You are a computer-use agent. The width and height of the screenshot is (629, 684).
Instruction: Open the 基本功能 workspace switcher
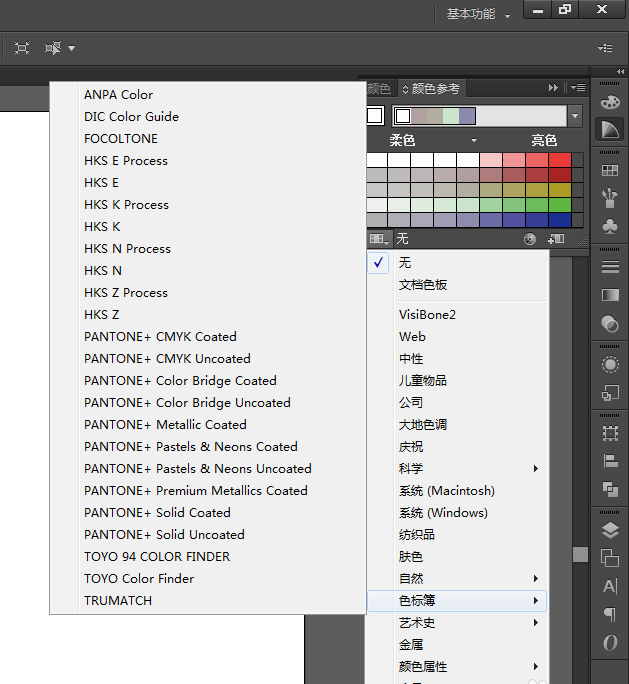coord(478,14)
